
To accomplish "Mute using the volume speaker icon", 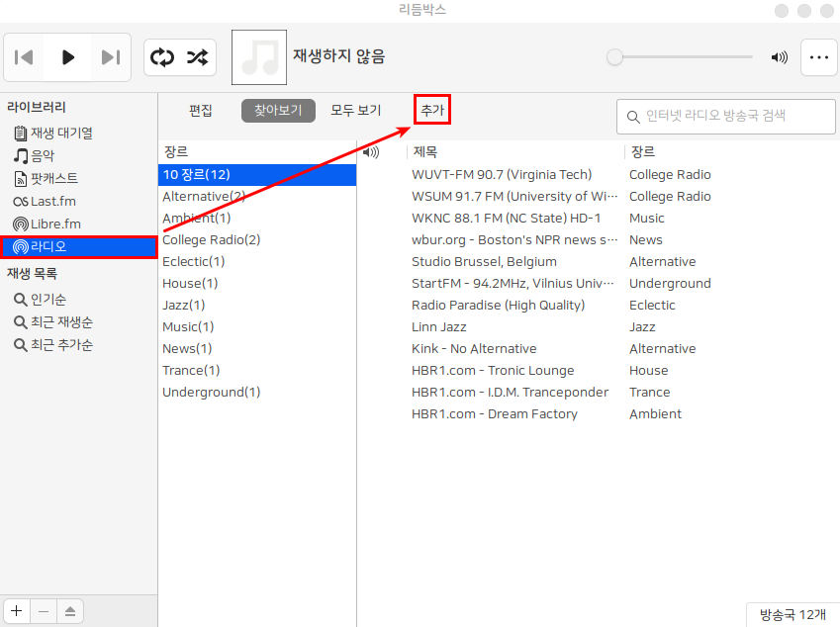I will [x=780, y=57].
